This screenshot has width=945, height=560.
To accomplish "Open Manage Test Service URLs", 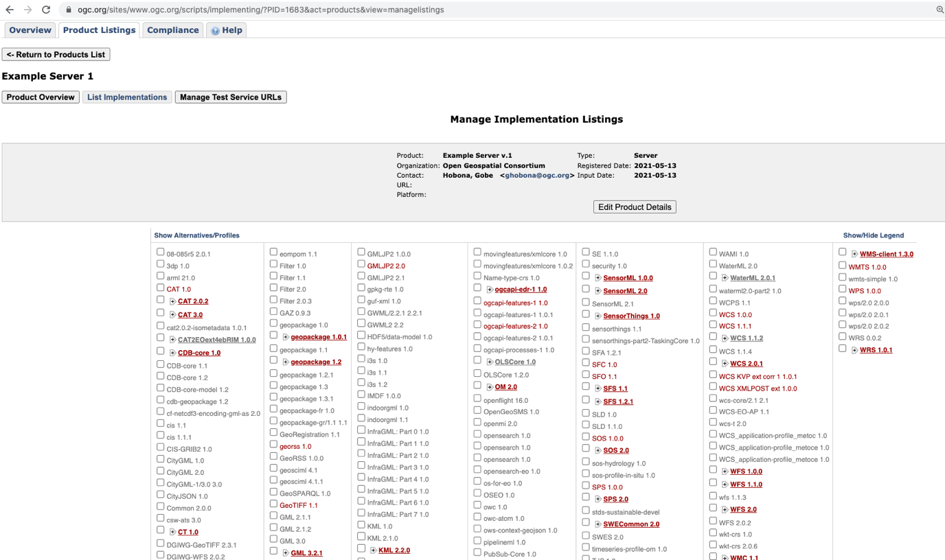I will [x=231, y=97].
